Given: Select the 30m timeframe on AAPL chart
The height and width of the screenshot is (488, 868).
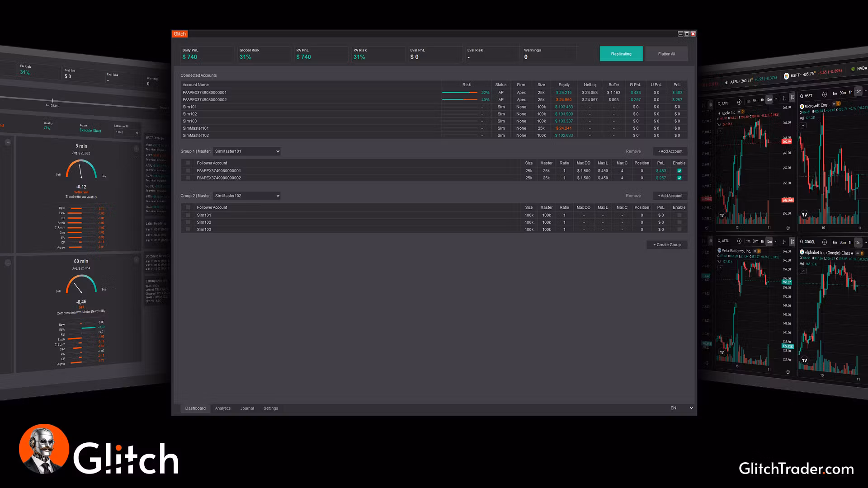Looking at the screenshot, I should [x=755, y=101].
